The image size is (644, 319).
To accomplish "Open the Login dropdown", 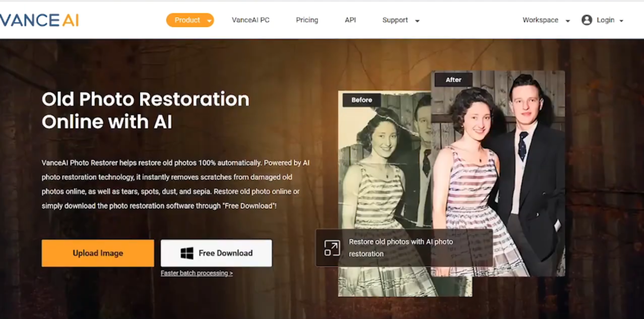I will click(610, 20).
